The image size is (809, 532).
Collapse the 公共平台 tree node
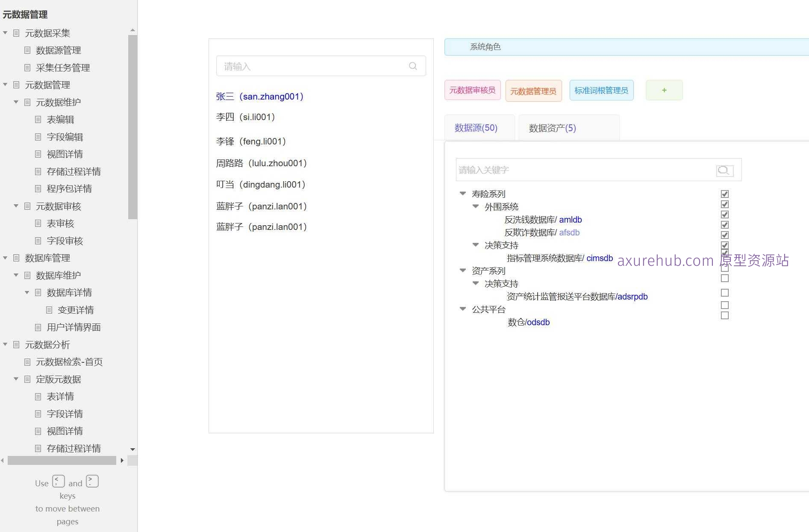463,309
